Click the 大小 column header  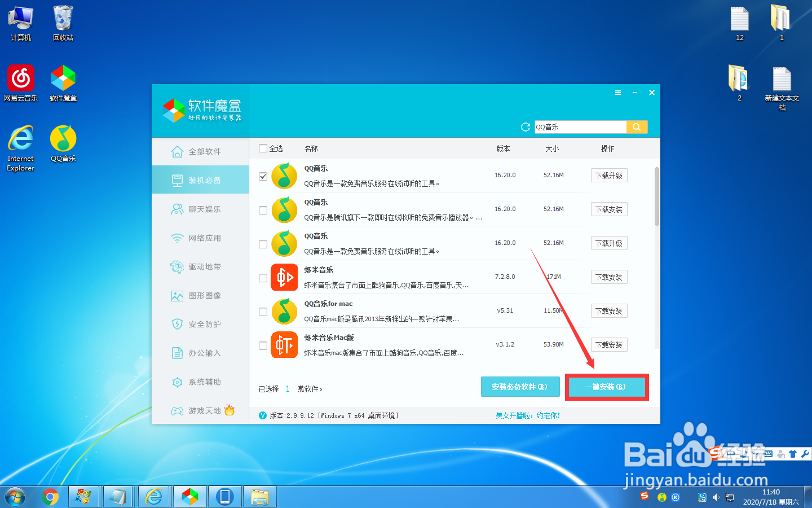[x=552, y=148]
